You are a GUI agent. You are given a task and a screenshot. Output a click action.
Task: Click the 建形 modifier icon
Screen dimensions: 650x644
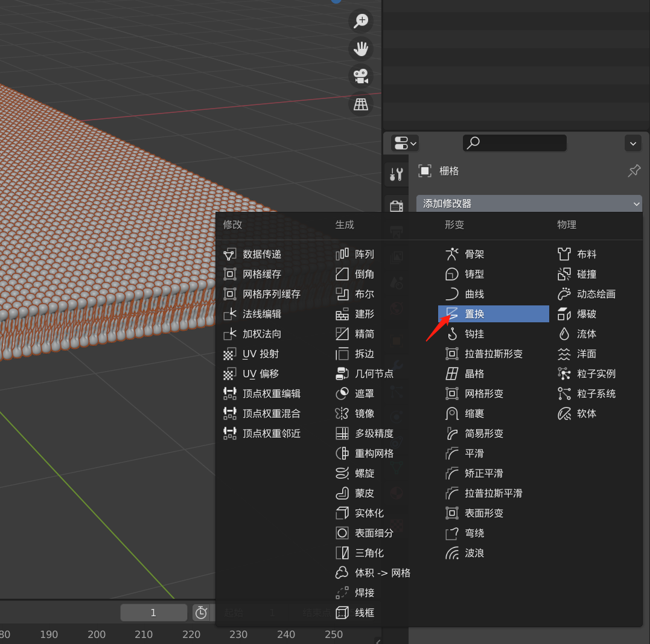(342, 314)
